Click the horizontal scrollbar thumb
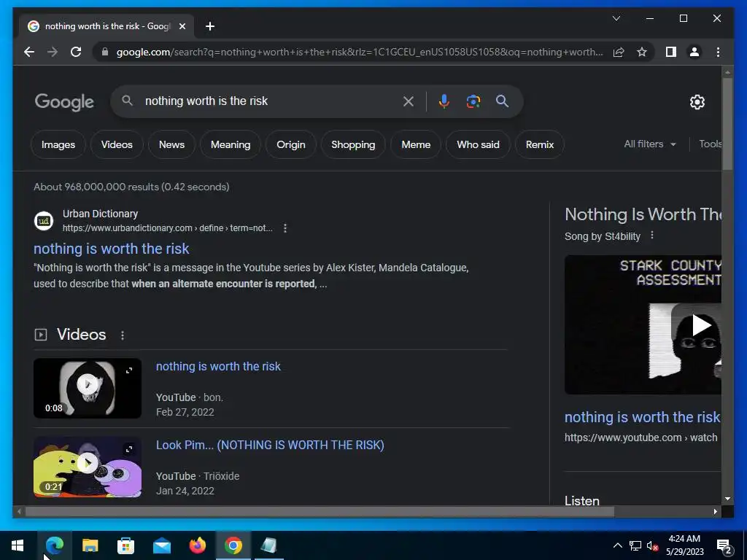The image size is (747, 560). [320, 511]
